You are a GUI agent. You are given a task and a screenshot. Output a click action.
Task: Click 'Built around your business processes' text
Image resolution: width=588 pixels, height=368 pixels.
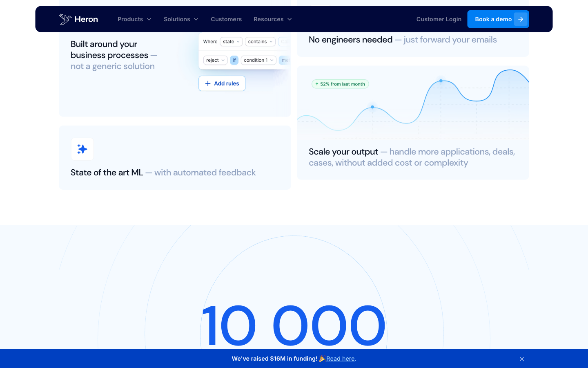(109, 49)
